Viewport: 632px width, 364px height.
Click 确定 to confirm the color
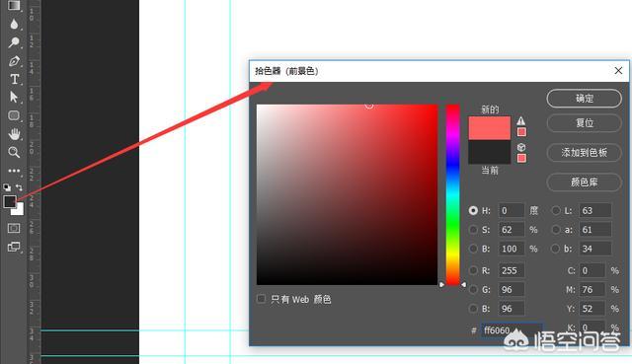click(x=584, y=99)
